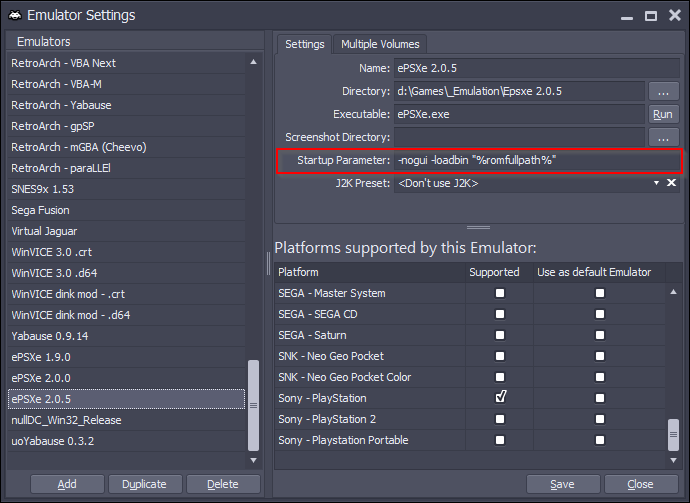This screenshot has height=503, width=690.
Task: Toggle Supported for SEGA - Saturn
Action: [500, 335]
